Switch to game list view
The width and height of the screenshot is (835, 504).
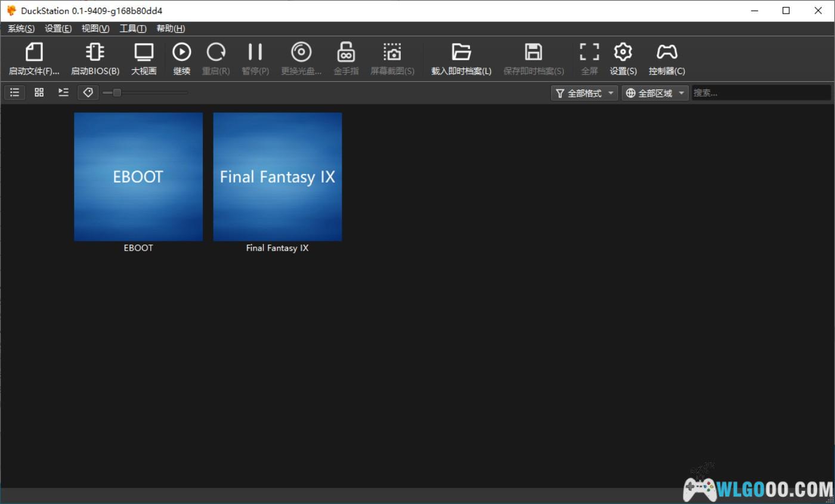click(15, 92)
